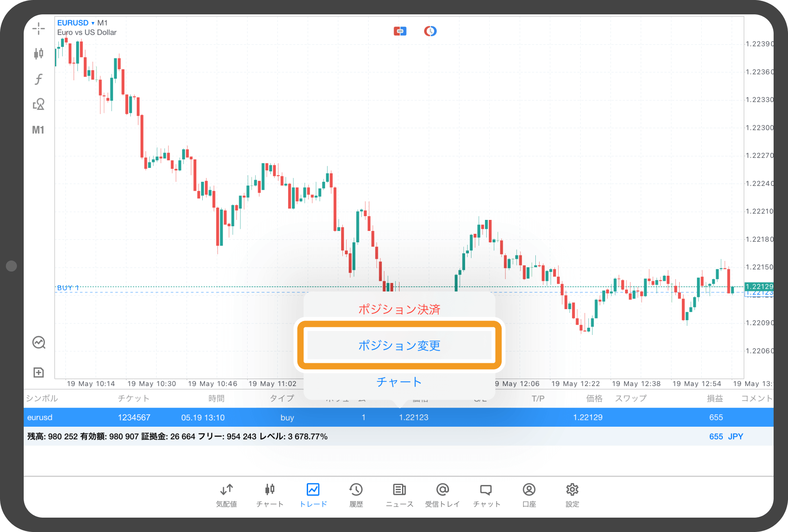Screen dimensions: 788x532
Task: Choose ポジション変更 from popup menu
Action: (x=399, y=346)
